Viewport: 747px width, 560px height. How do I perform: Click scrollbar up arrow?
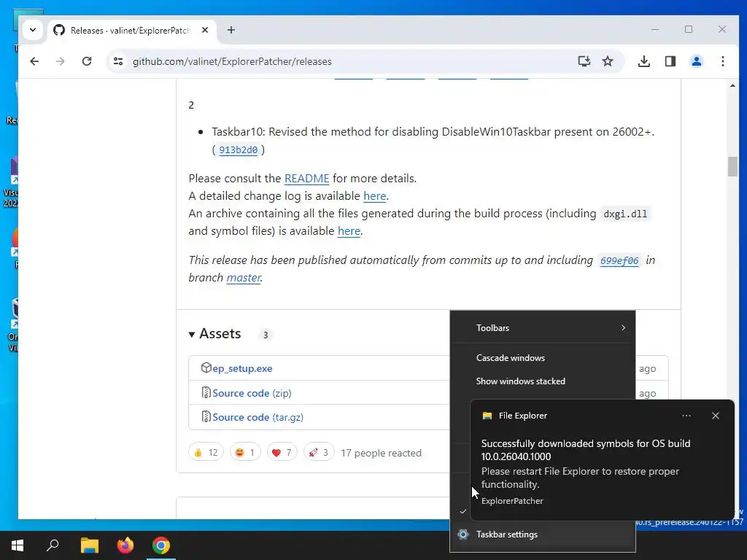click(x=732, y=86)
